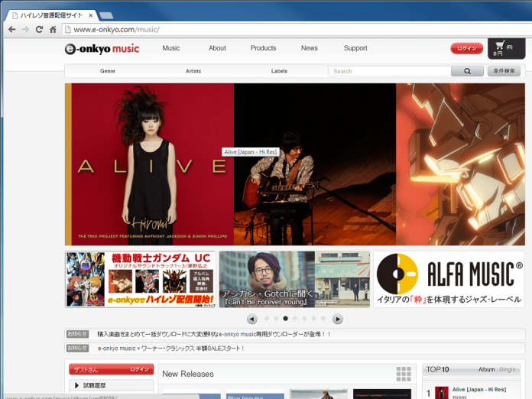The image size is (532, 399).
Task: Open the Music menu
Action: coord(171,48)
